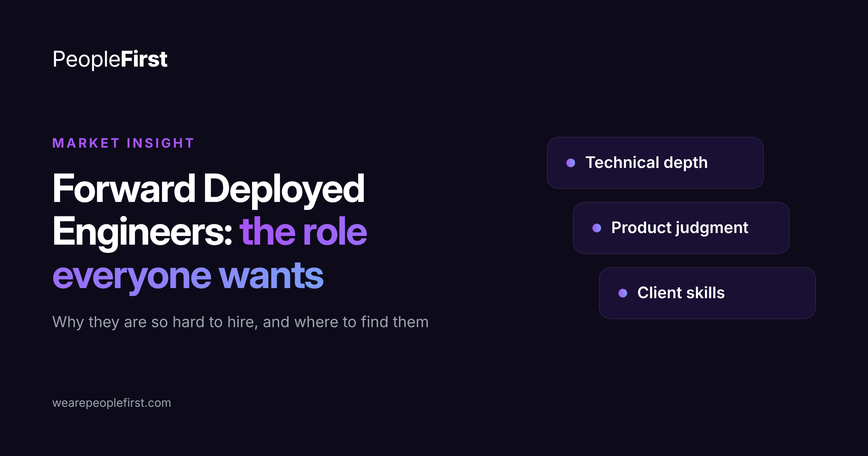Viewport: 868px width, 456px height.
Task: Select the Technical depth card
Action: point(655,163)
